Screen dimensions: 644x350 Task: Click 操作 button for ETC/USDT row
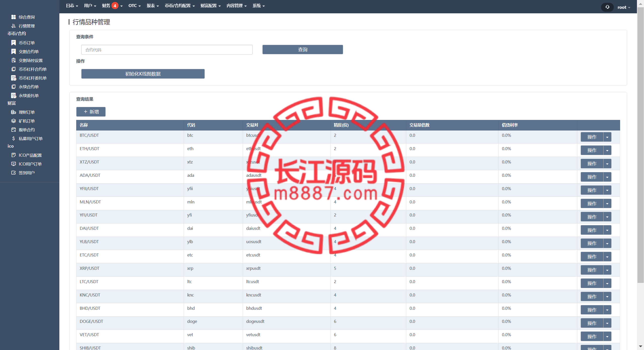[592, 256]
